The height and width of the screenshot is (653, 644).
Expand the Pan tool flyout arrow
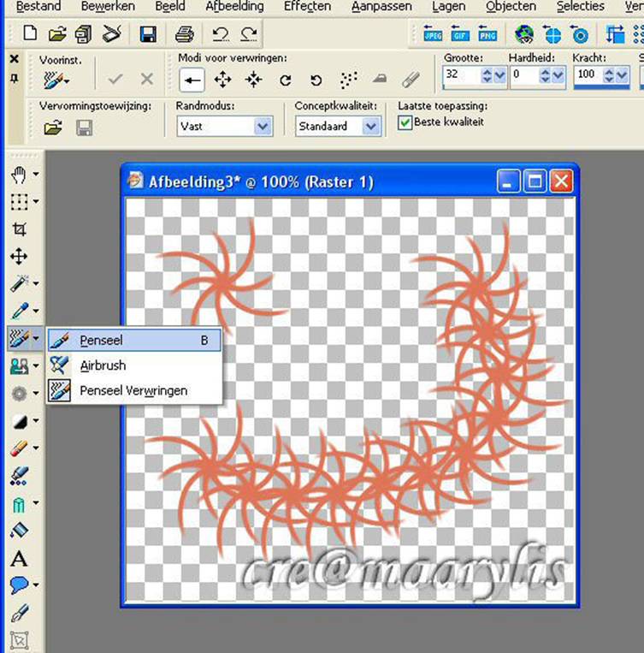pos(36,174)
